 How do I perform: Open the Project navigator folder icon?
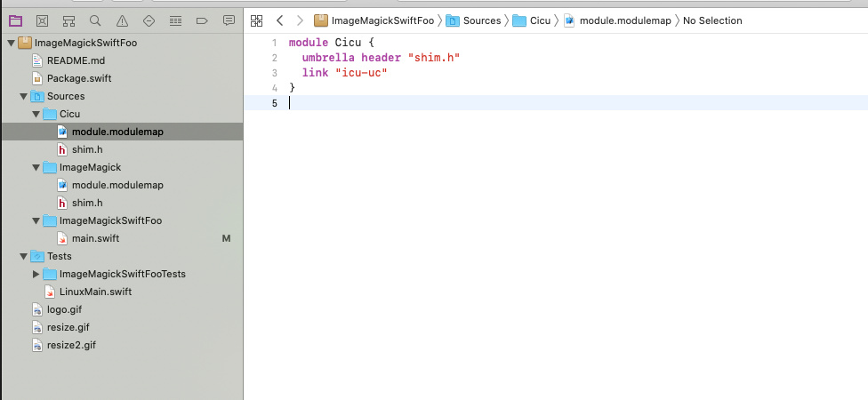[x=15, y=21]
